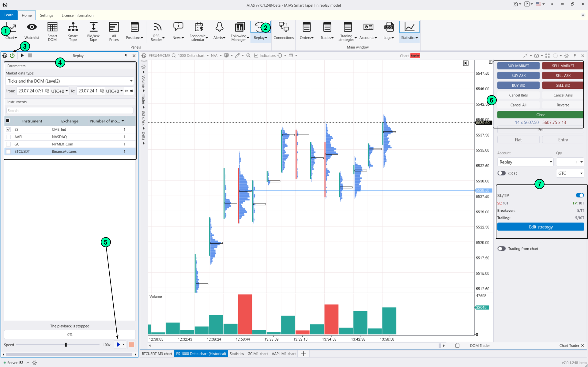The image size is (588, 367).
Task: Open the Smart DOM panel
Action: [x=52, y=31]
